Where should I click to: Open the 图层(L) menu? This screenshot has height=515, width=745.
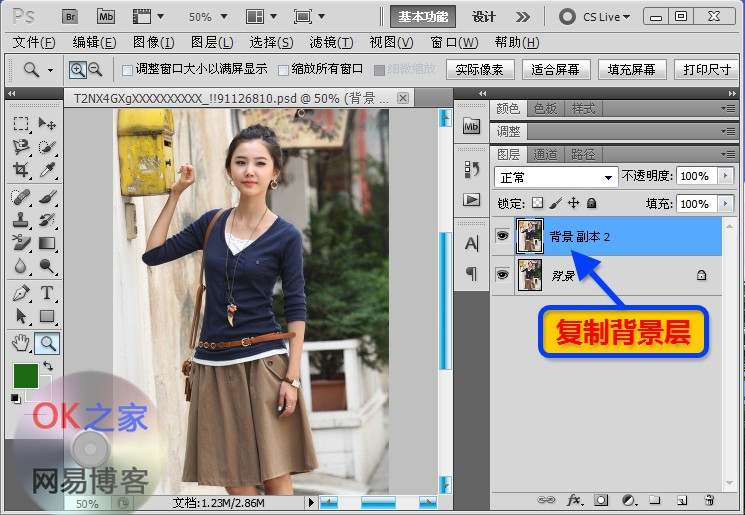(212, 43)
